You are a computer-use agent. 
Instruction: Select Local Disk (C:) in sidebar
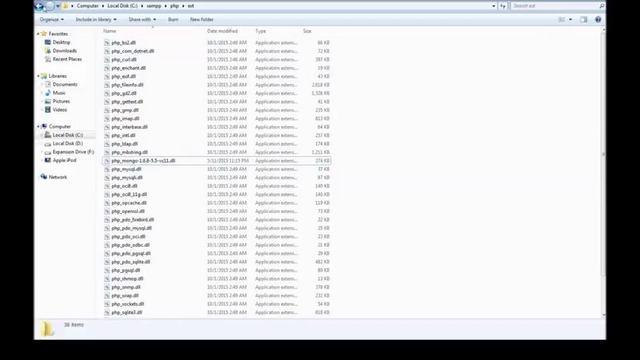[x=68, y=135]
